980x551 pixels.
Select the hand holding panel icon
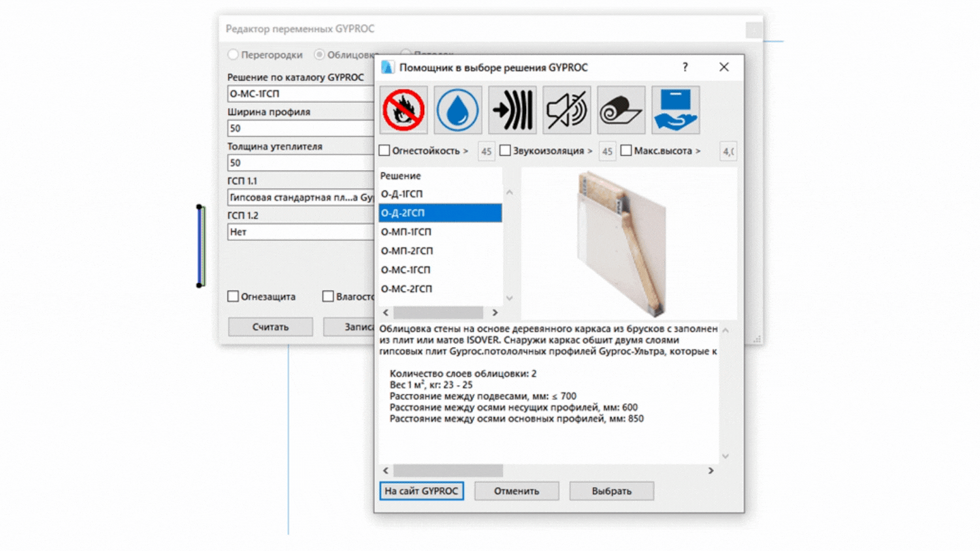click(x=676, y=110)
